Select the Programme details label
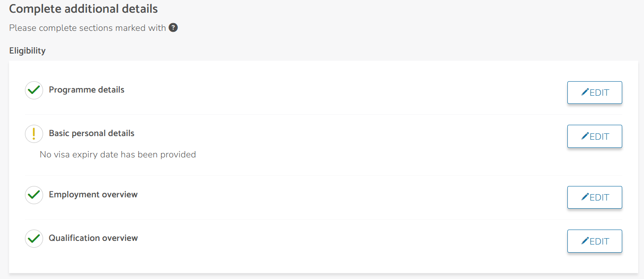Viewport: 644px width, 279px height. pyautogui.click(x=87, y=90)
